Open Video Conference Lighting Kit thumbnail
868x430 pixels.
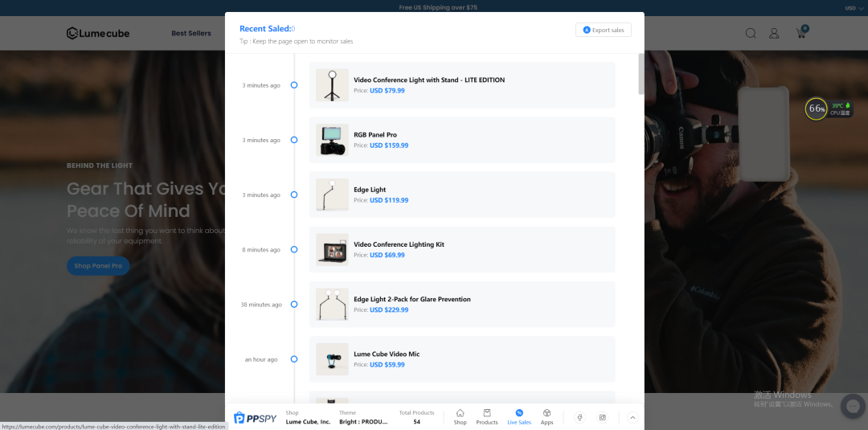tap(332, 250)
